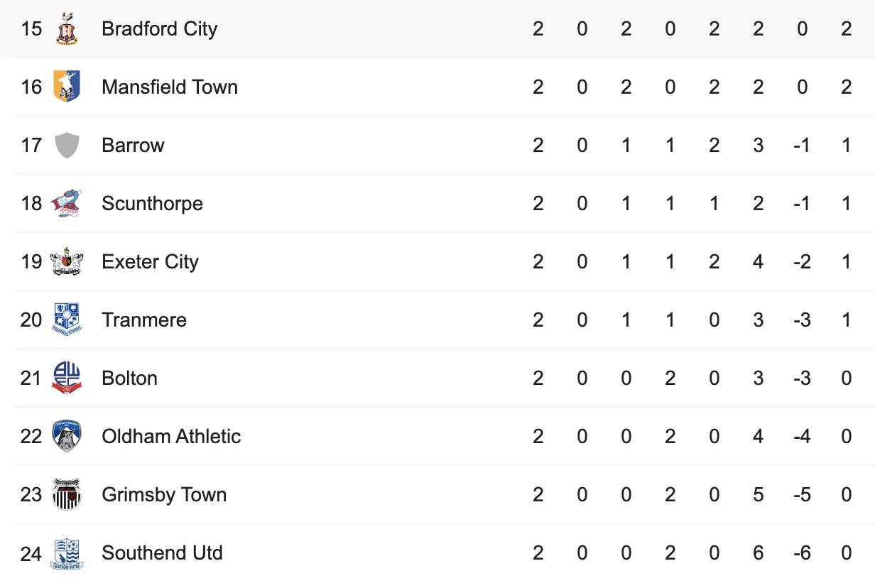Select the Barrow team name
875x588 pixels.
[x=134, y=146]
